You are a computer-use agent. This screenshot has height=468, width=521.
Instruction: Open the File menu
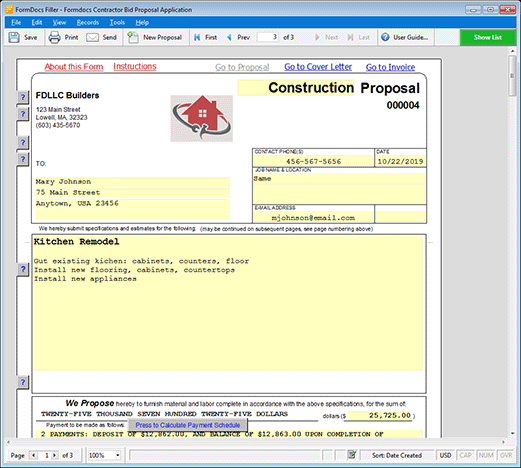(x=16, y=22)
